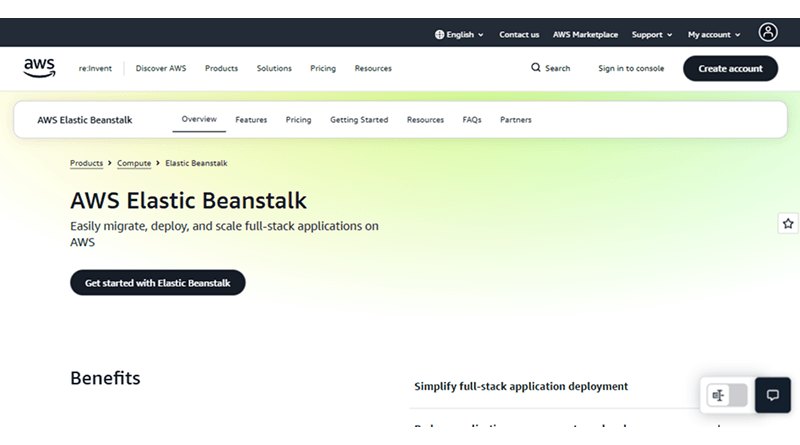This screenshot has width=800, height=445.
Task: Switch to Elastic Beanstalk Pricing tab
Action: click(298, 120)
